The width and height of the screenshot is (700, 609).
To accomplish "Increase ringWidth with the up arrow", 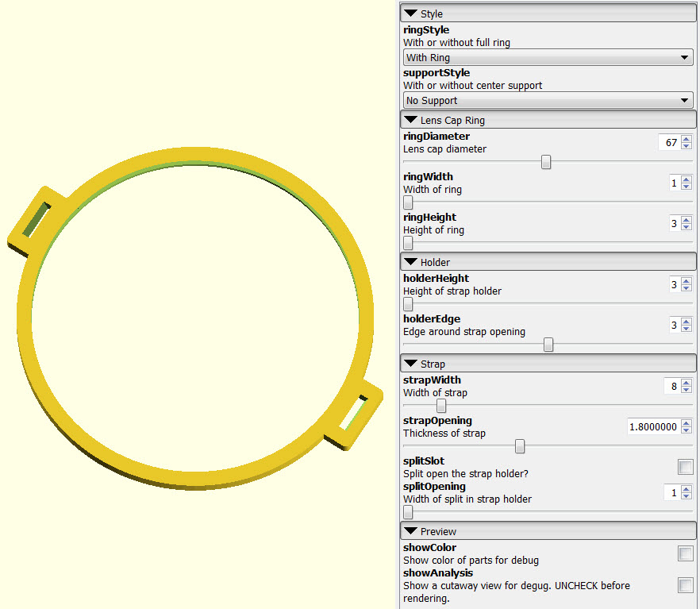I will pyautogui.click(x=687, y=179).
